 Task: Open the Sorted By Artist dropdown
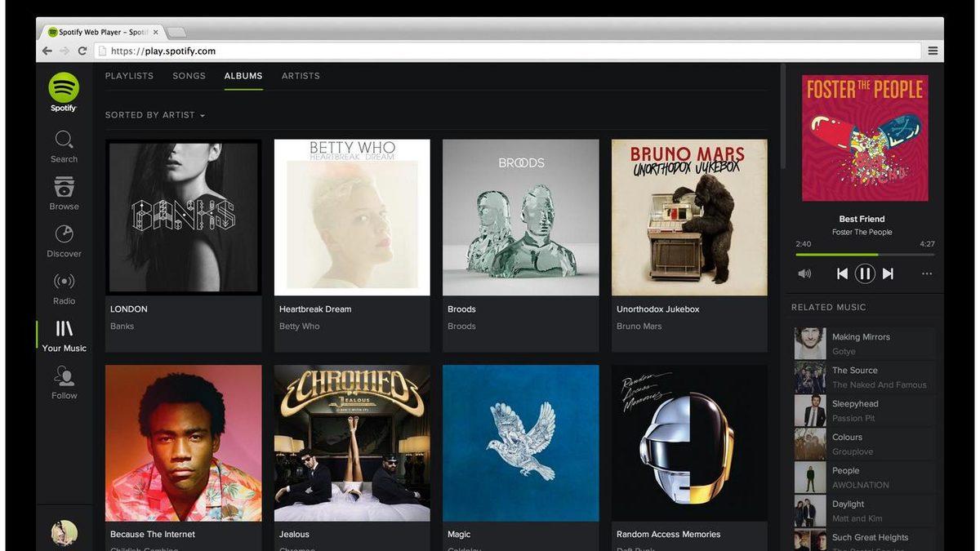click(x=154, y=114)
